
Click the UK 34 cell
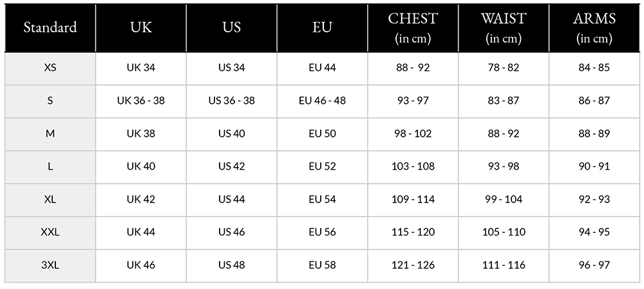point(141,68)
